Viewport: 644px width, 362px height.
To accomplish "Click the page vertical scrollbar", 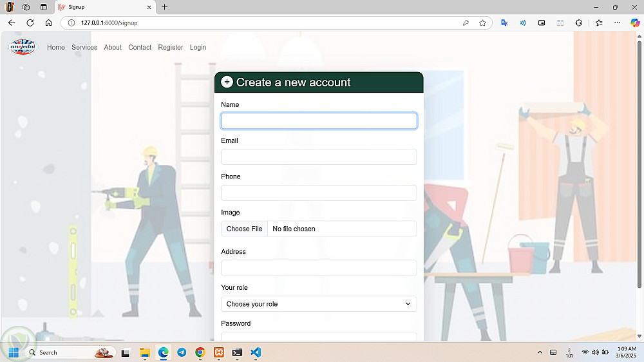I will [639, 164].
